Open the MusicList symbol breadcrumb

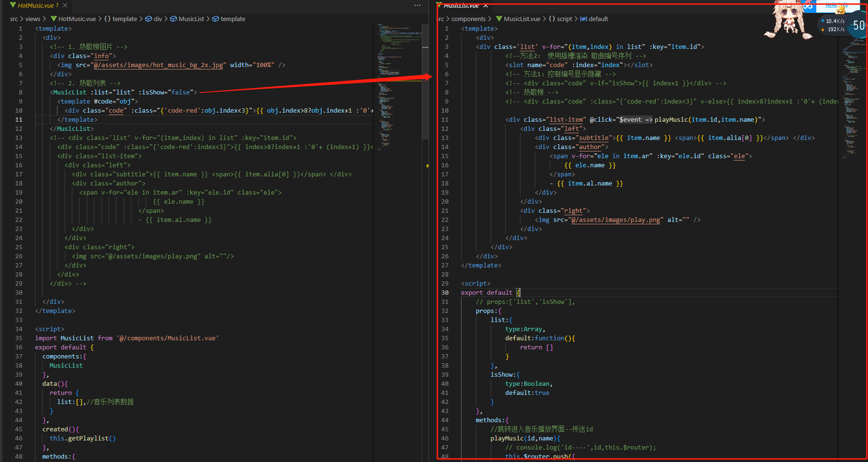187,19
